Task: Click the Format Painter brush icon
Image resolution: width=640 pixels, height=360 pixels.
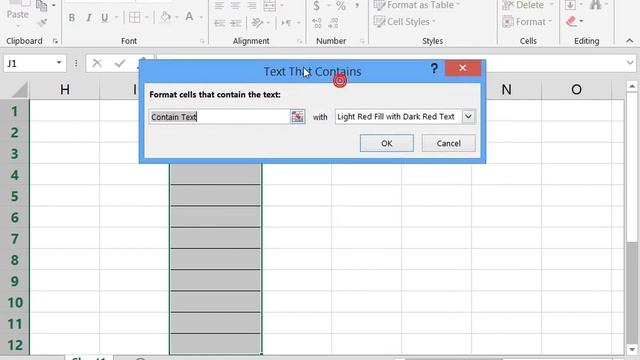Action: (x=42, y=23)
